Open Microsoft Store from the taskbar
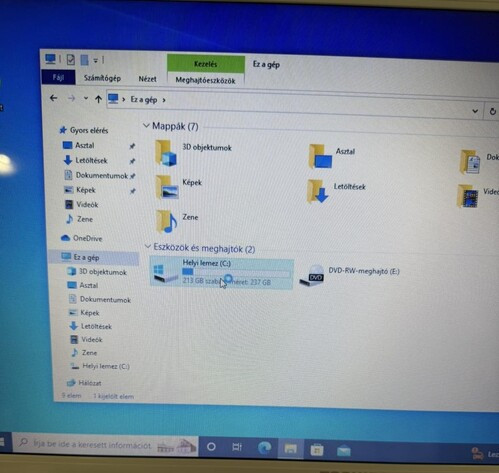The image size is (499, 473). [316, 450]
